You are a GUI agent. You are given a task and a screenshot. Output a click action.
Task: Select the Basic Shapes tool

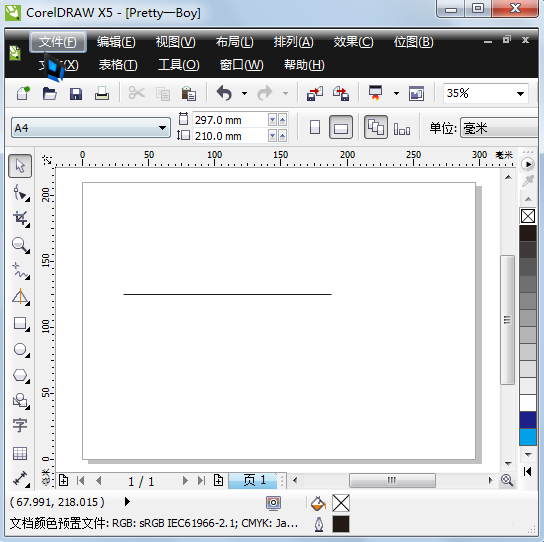coord(20,401)
